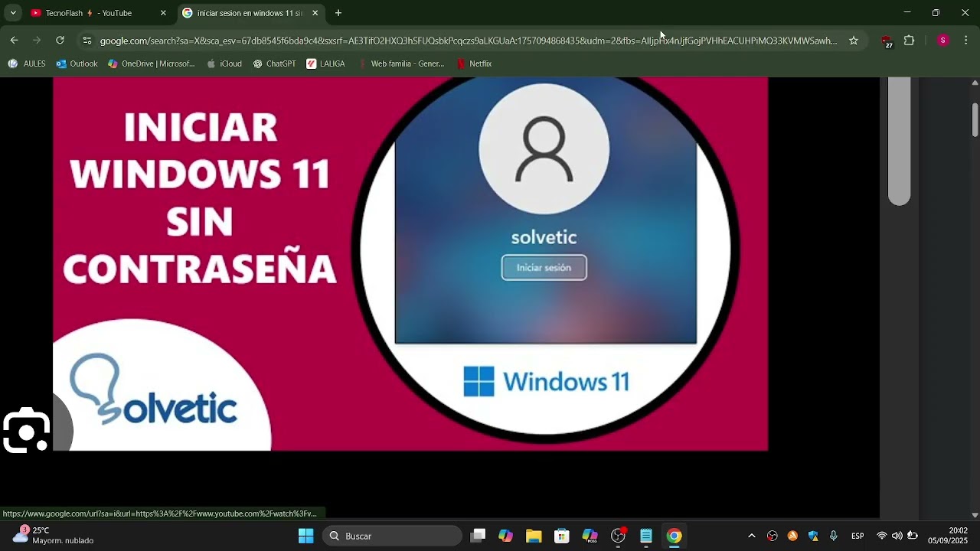Image resolution: width=980 pixels, height=551 pixels.
Task: Open the OBS icon in system tray
Action: pyautogui.click(x=772, y=536)
